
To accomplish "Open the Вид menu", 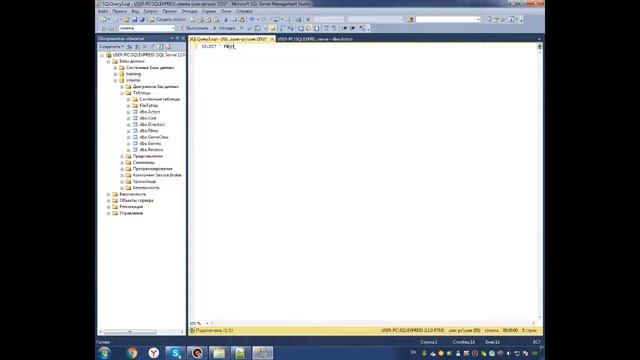I will pyautogui.click(x=135, y=11).
